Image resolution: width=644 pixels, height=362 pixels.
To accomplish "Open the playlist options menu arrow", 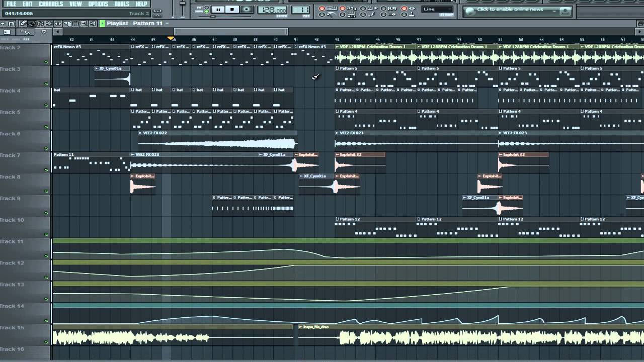I will pos(3,24).
